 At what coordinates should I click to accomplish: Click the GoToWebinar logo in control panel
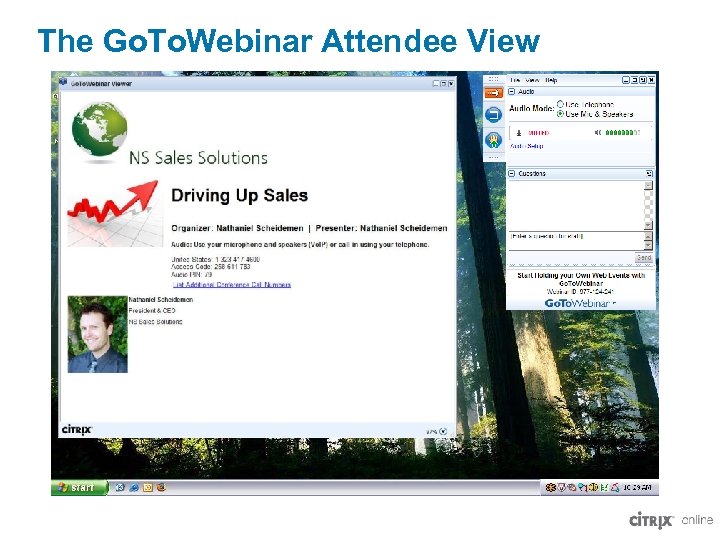click(x=580, y=304)
